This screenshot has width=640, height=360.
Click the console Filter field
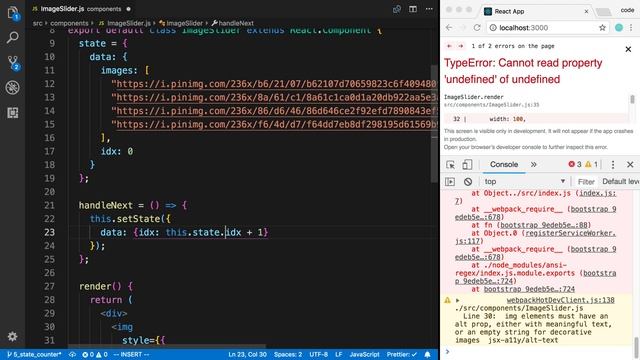(x=586, y=182)
